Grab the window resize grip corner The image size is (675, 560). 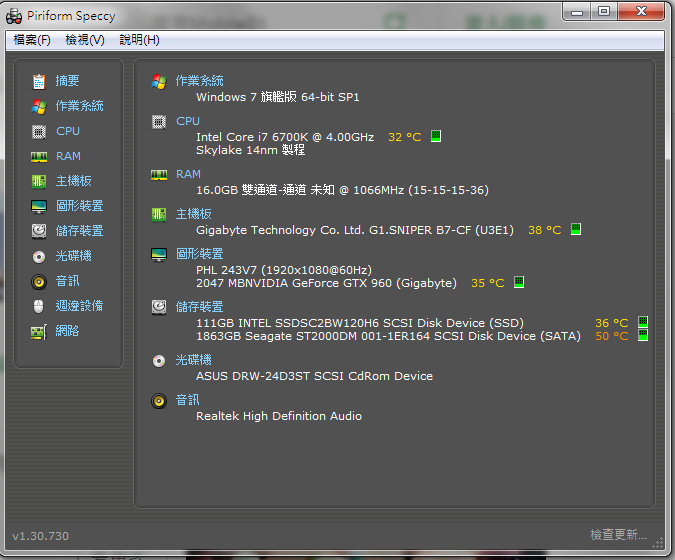658,543
